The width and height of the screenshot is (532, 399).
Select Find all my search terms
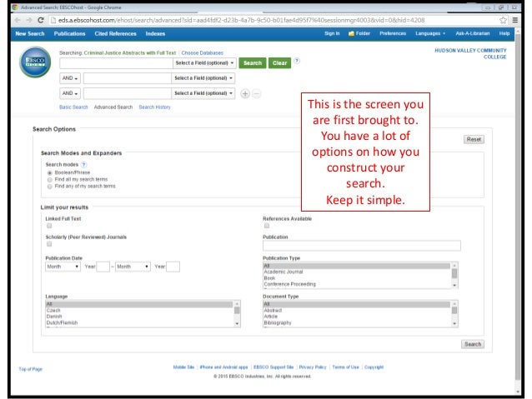49,180
